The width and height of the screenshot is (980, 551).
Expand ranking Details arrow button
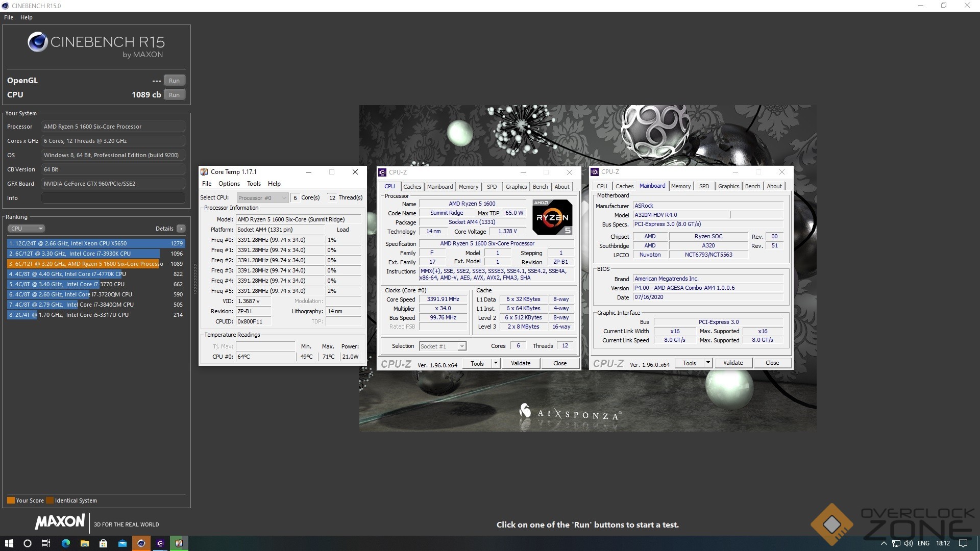point(181,229)
